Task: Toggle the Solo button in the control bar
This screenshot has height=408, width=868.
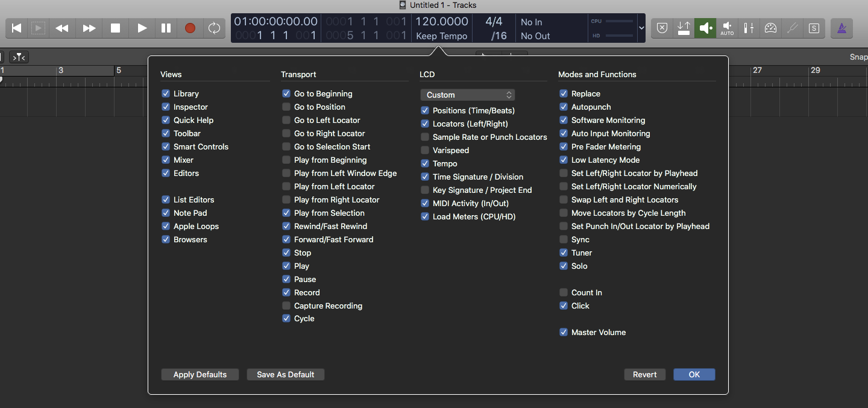Action: point(814,28)
